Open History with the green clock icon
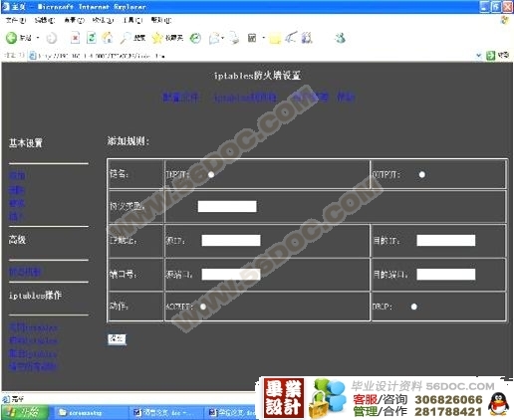The height and width of the screenshot is (420, 514). [x=195, y=38]
